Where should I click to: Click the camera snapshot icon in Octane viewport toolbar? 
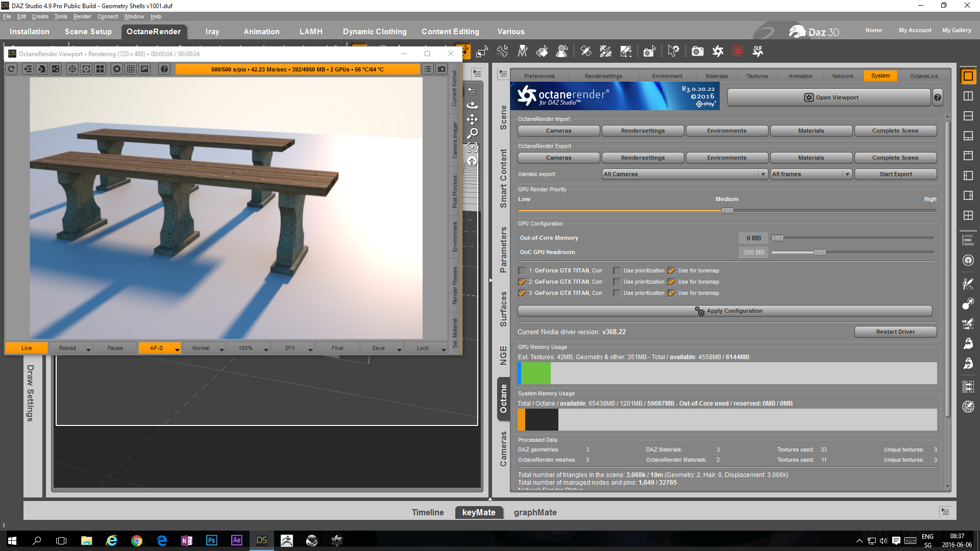coord(442,69)
